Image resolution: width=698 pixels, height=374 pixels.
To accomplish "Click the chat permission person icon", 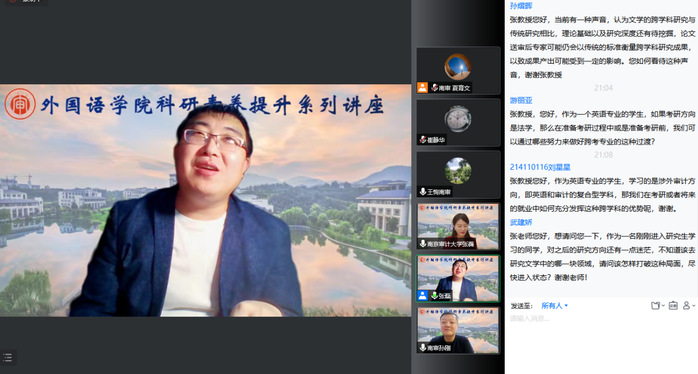I will click(686, 305).
